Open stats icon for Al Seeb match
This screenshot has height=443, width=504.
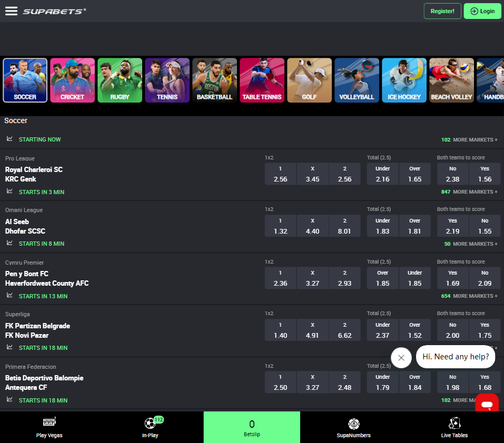point(9,243)
